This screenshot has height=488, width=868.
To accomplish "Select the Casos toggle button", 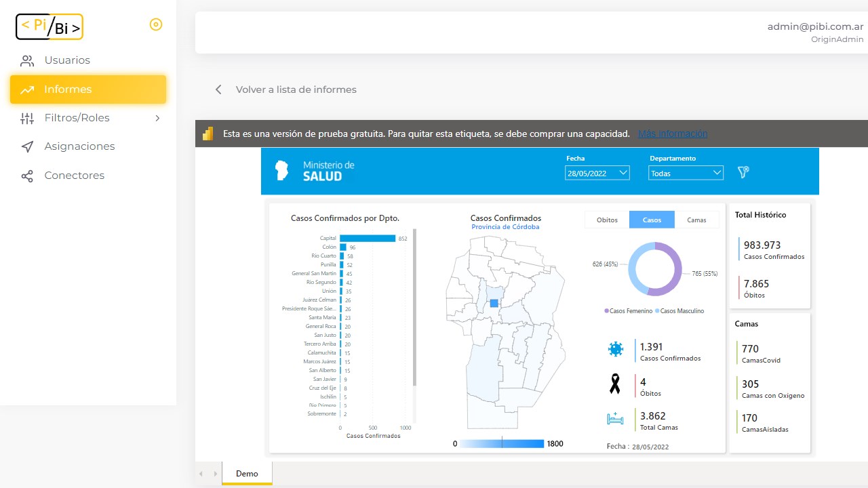I will pyautogui.click(x=652, y=220).
